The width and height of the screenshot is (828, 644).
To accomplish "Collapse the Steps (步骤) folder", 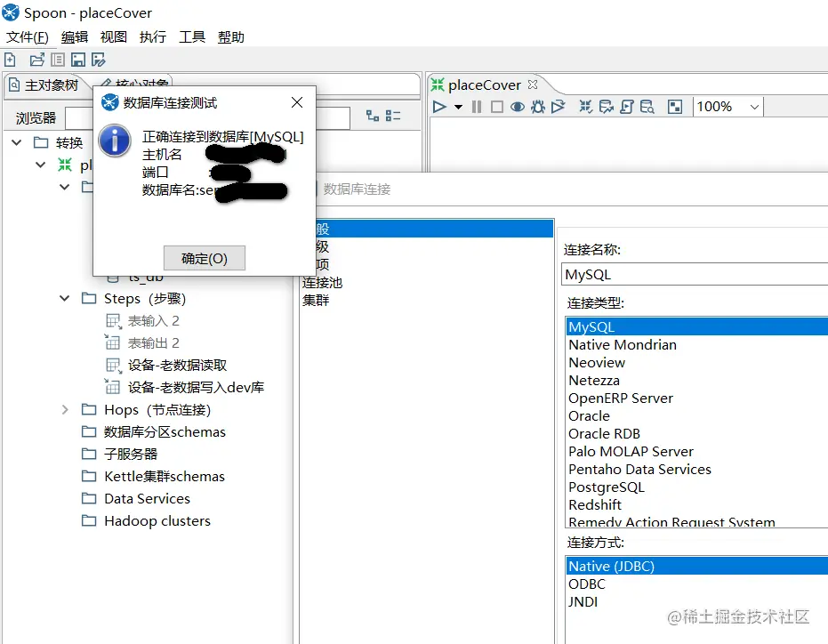I will click(x=64, y=299).
